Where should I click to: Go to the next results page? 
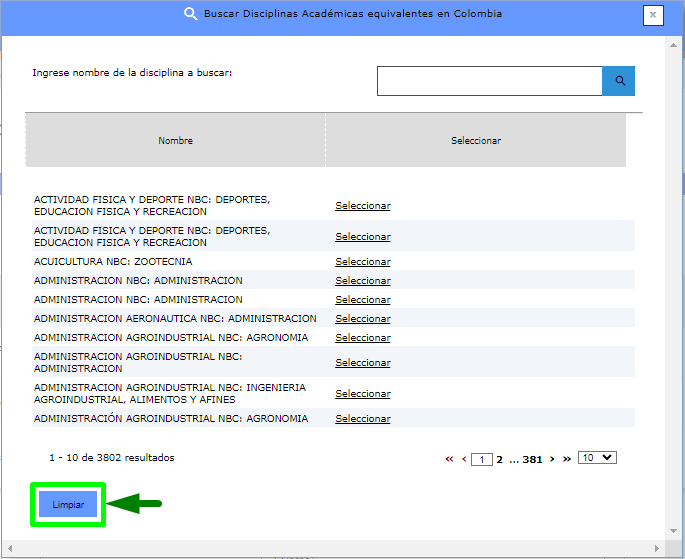tap(552, 459)
